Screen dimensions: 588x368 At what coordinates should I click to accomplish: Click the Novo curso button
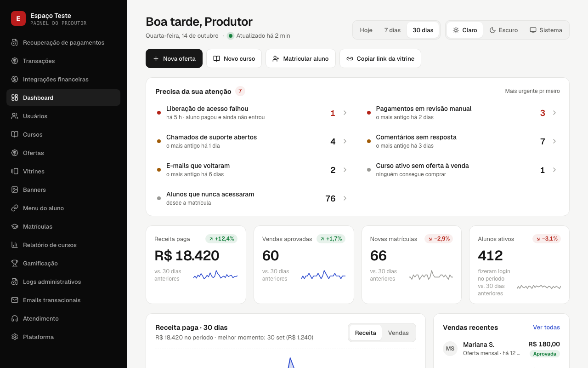(x=234, y=58)
